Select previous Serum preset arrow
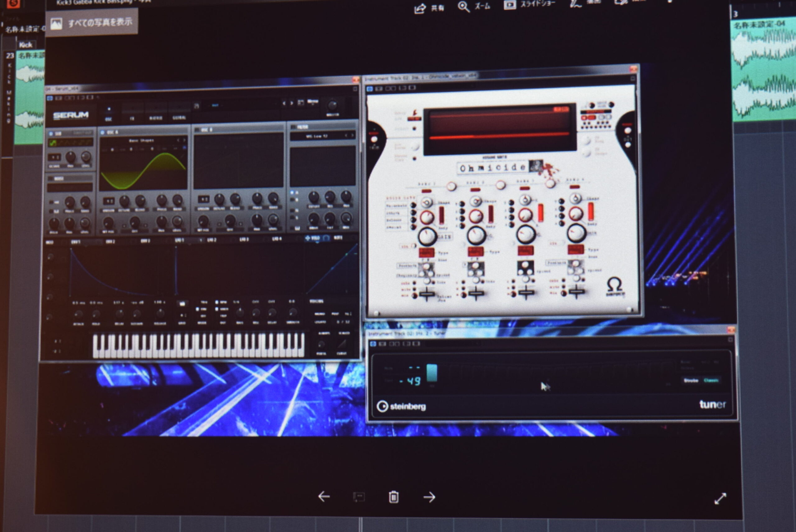Screen dimensions: 796x532 point(284,103)
